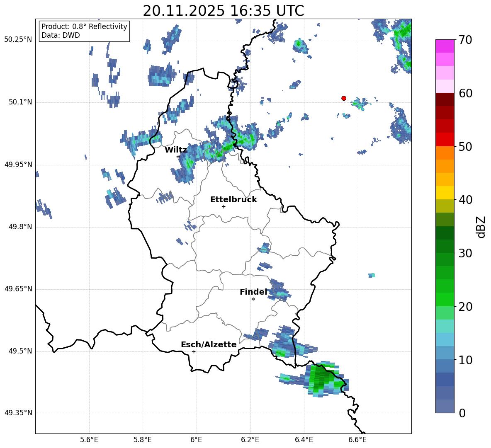Screen dimensions: 491x448
Task: Click the 50 value on the colorbar
Action: click(x=465, y=147)
